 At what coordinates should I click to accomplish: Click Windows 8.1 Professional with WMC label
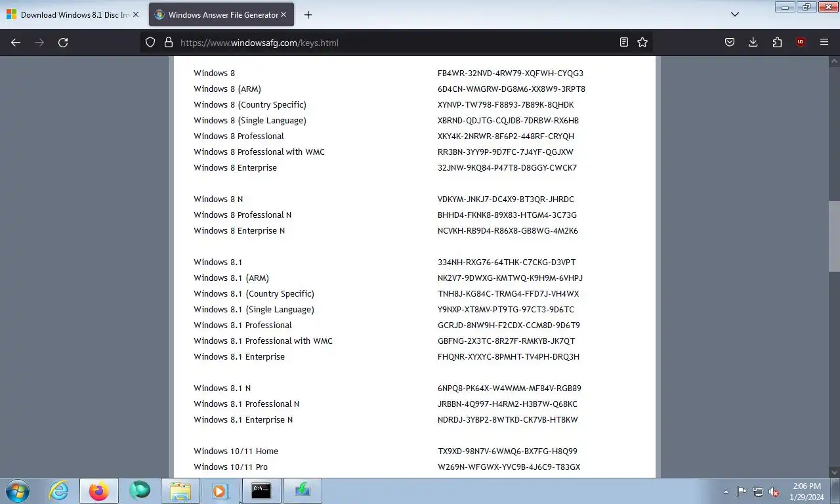[x=262, y=341]
